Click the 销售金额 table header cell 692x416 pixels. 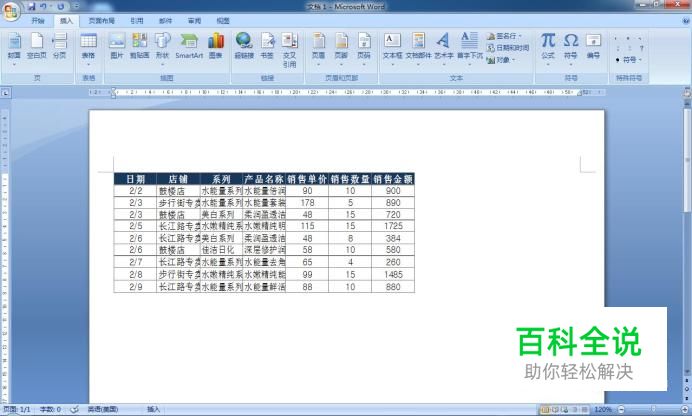[393, 179]
